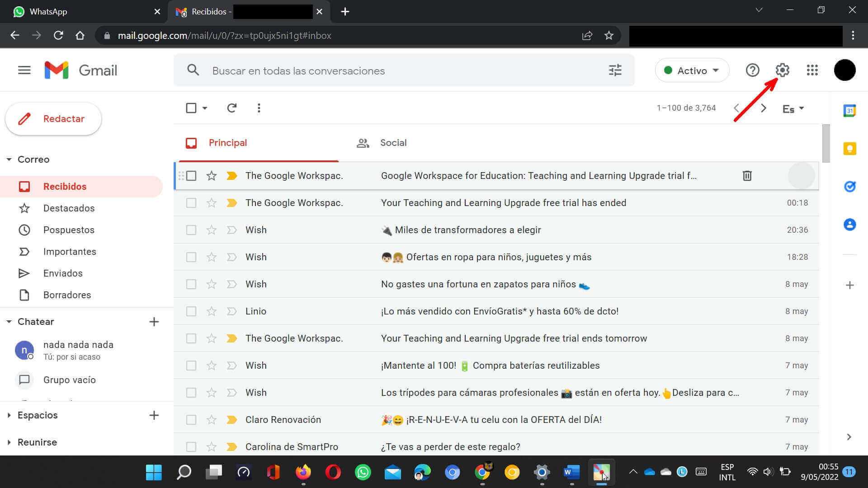Go to newer messages page arrow

click(736, 108)
